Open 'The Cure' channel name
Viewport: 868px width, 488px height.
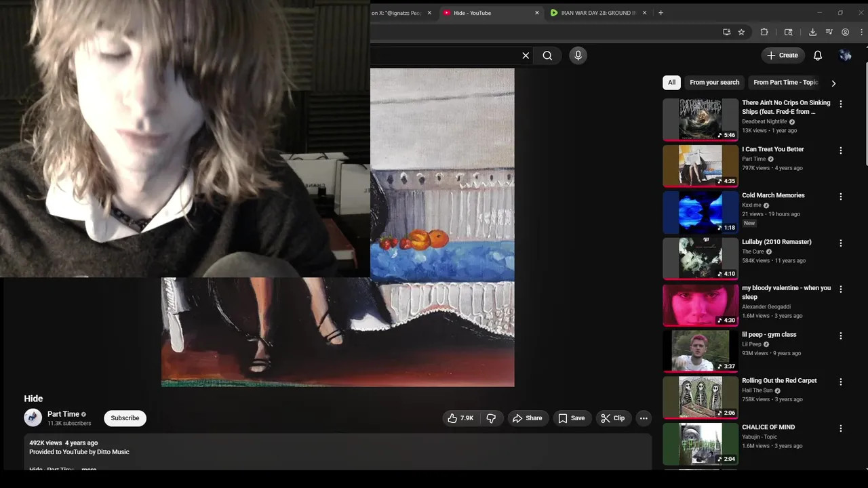click(753, 252)
